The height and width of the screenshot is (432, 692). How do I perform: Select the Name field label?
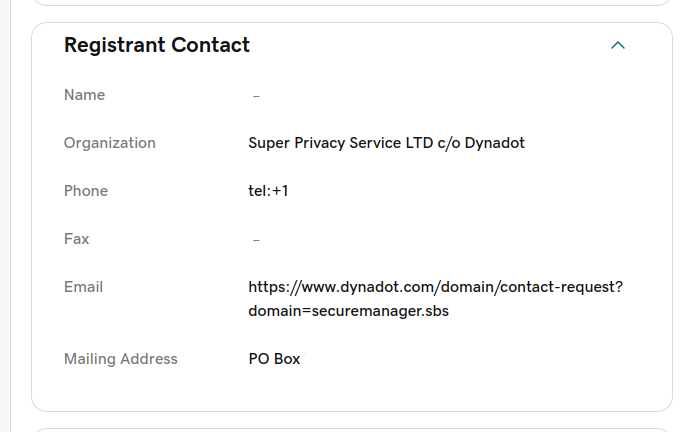click(84, 95)
